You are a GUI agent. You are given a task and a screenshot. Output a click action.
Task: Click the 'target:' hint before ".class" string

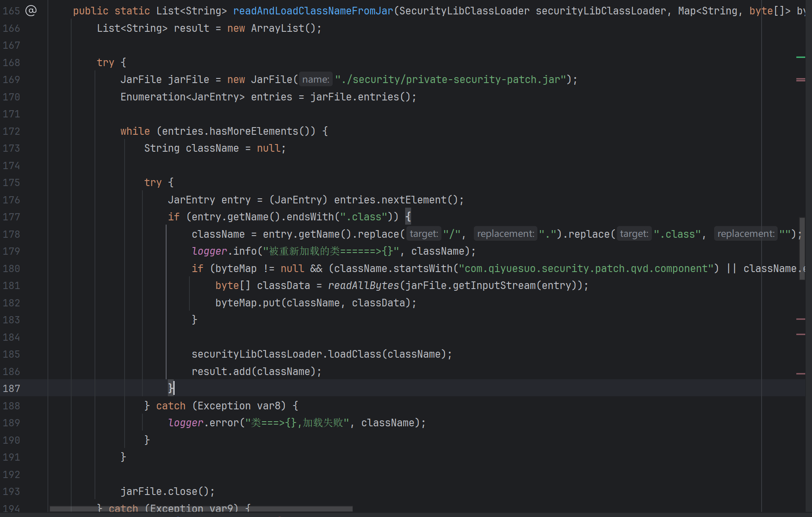(x=634, y=234)
